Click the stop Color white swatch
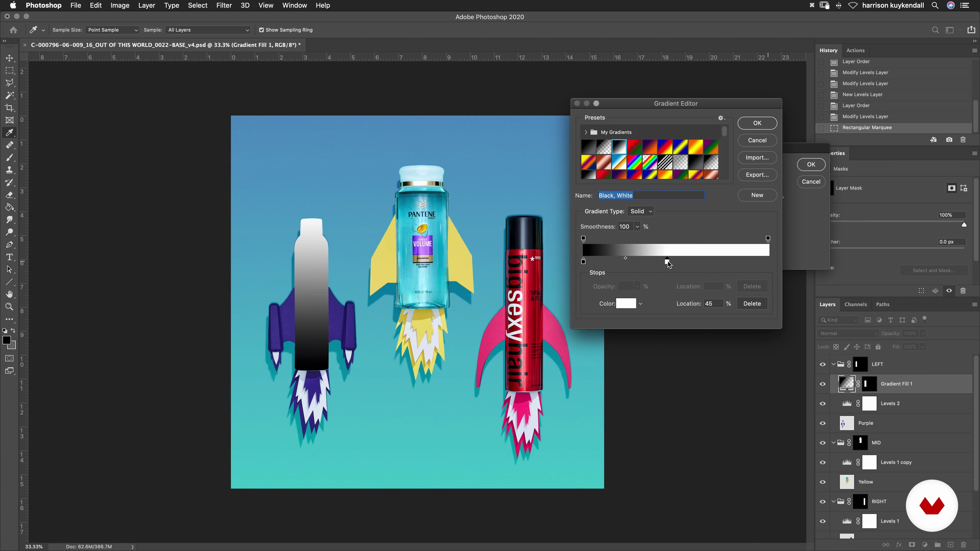The height and width of the screenshot is (551, 980). click(626, 304)
